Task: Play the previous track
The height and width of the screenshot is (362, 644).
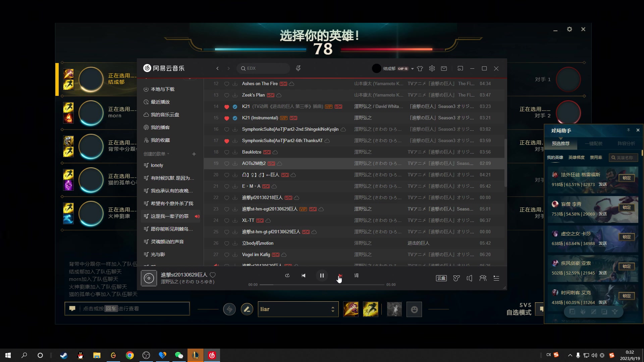Action: click(304, 276)
